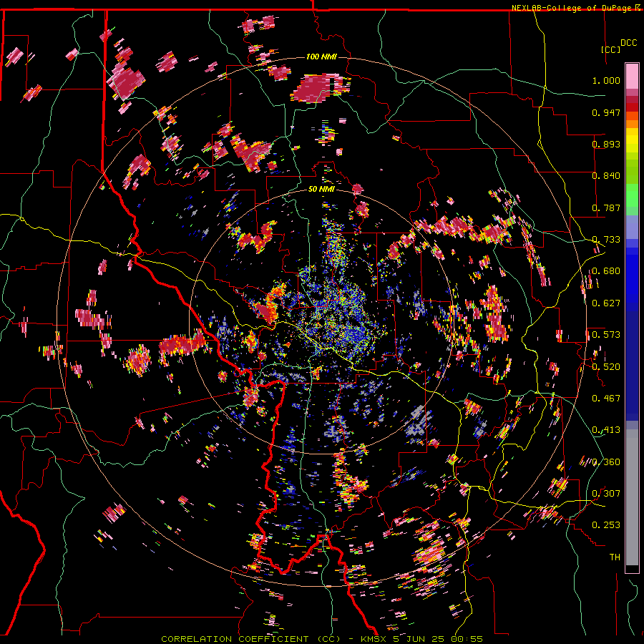Viewport: 644px width, 644px height.
Task: Pick the light pink top color bar segment
Action: [x=632, y=76]
